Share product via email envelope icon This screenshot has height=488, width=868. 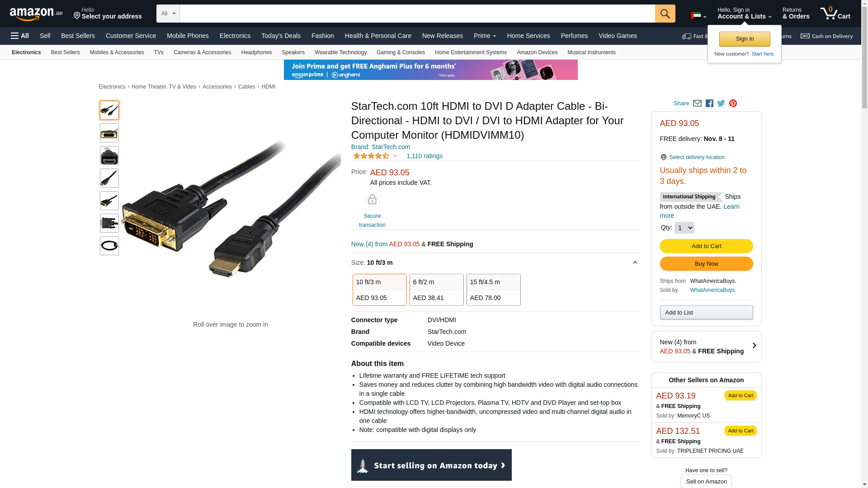697,103
